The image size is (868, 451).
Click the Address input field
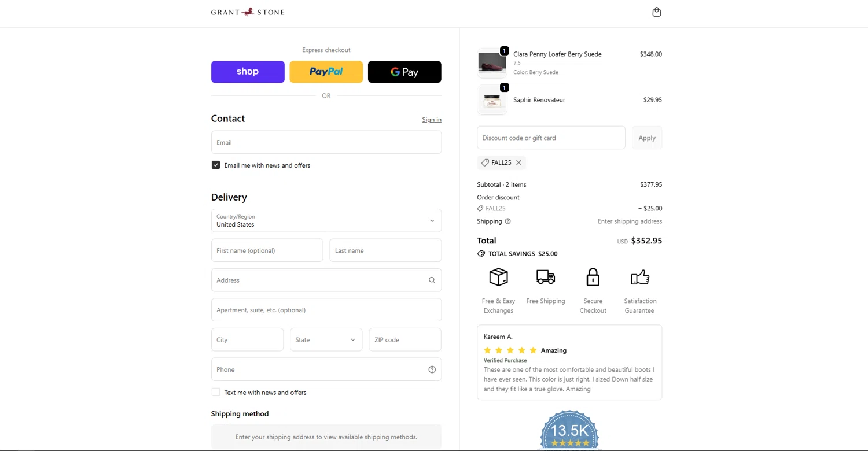point(326,280)
